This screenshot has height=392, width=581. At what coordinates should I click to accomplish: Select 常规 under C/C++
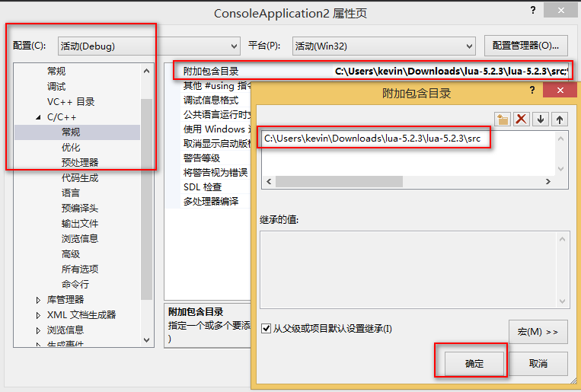pos(71,132)
